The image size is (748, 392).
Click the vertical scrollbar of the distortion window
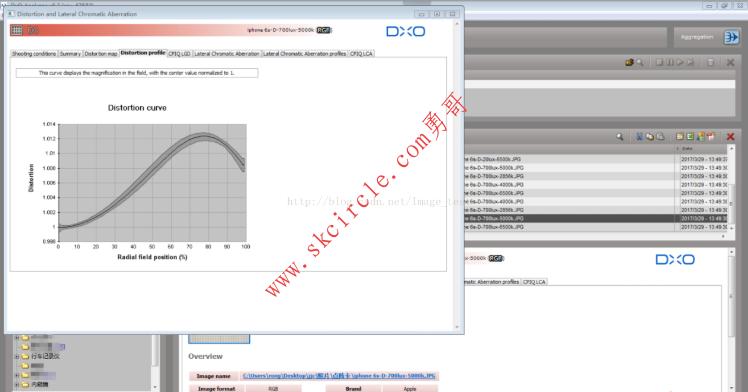point(457,175)
